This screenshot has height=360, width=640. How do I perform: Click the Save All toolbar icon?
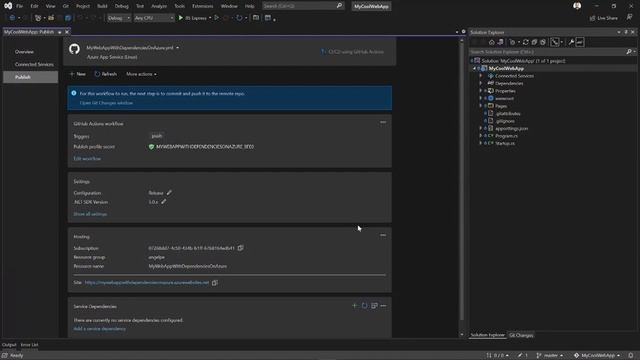(68, 18)
